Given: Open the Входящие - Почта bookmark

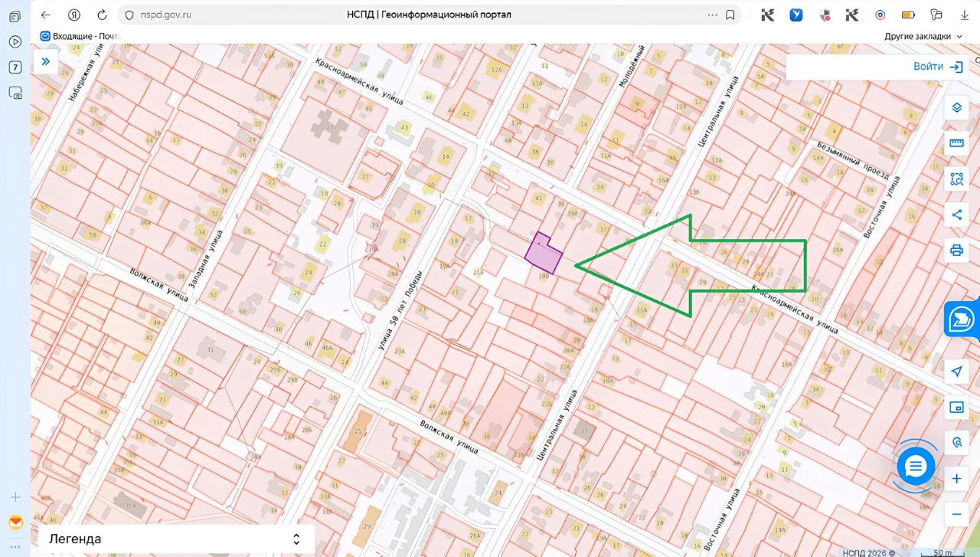Looking at the screenshot, I should click(80, 36).
